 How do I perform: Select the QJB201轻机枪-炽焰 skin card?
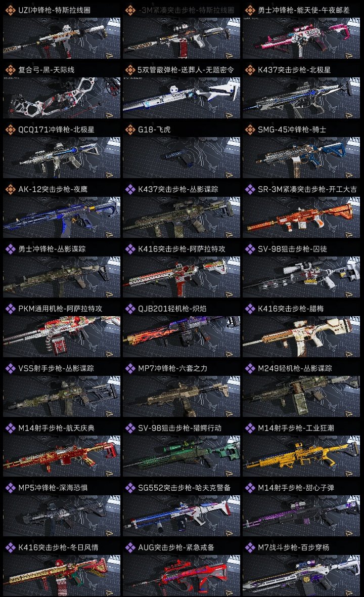[x=181, y=330]
